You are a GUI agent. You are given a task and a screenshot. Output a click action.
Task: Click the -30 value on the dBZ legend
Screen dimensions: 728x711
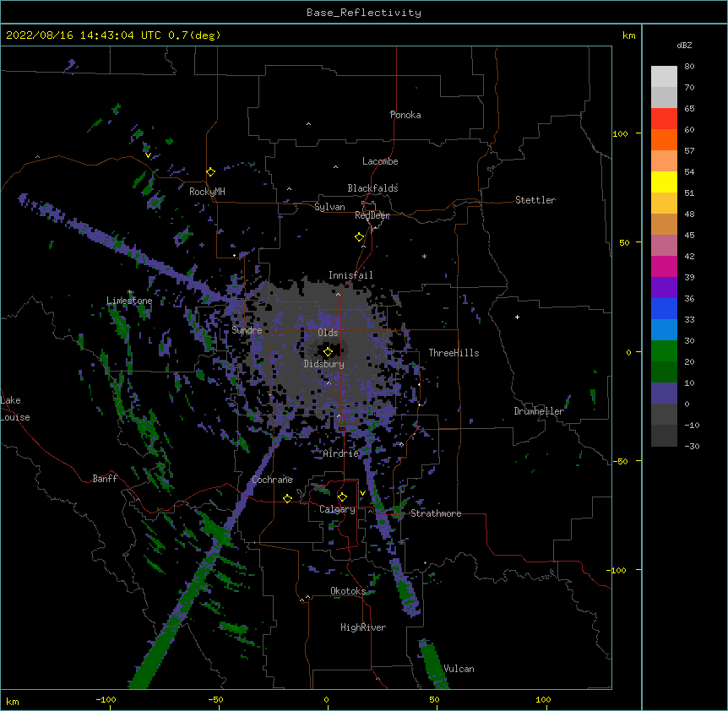pyautogui.click(x=692, y=447)
